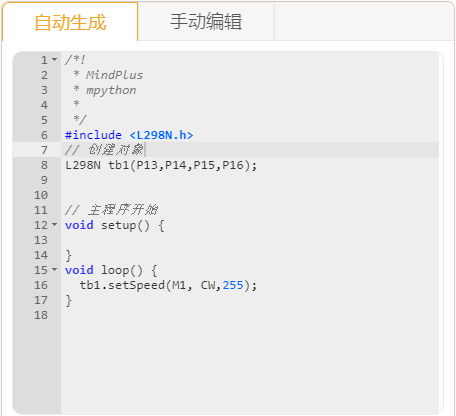456x416 pixels.
Task: Click the closing brace on line 14
Action: tap(68, 255)
